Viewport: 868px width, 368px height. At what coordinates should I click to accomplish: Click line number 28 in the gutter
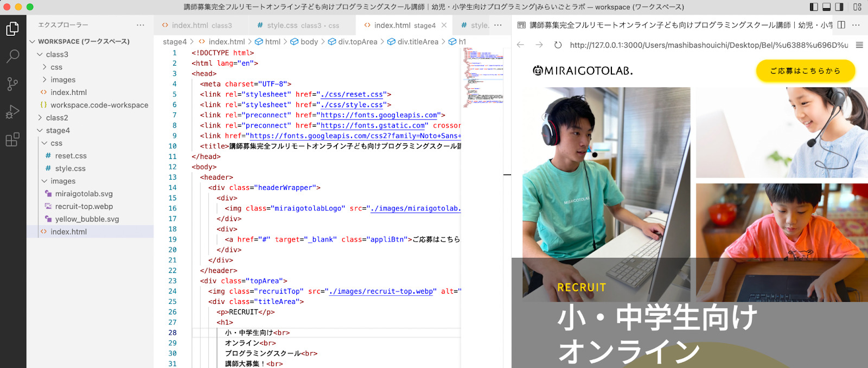coord(173,333)
